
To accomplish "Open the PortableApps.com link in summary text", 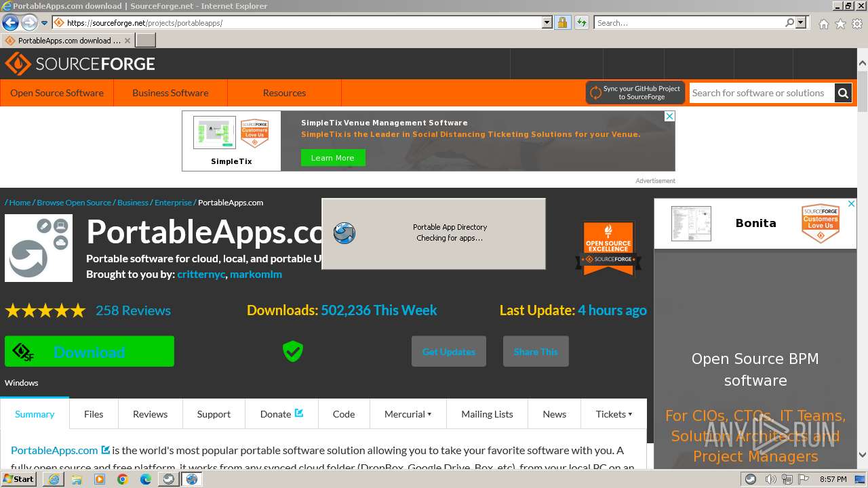I will click(x=54, y=450).
